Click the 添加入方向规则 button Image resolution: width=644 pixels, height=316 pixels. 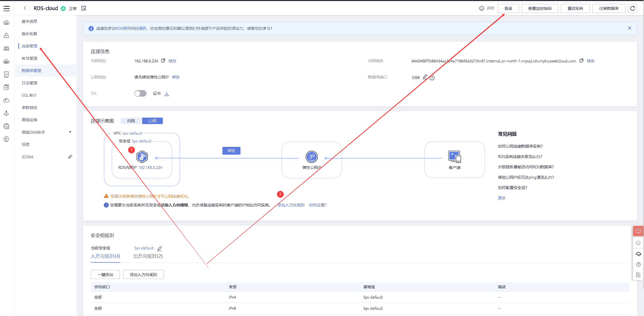(x=143, y=275)
